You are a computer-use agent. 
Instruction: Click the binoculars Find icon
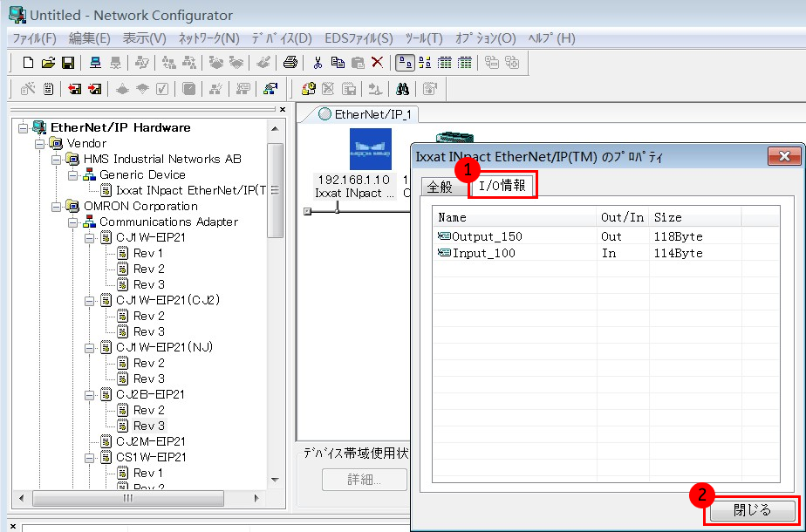(x=403, y=88)
